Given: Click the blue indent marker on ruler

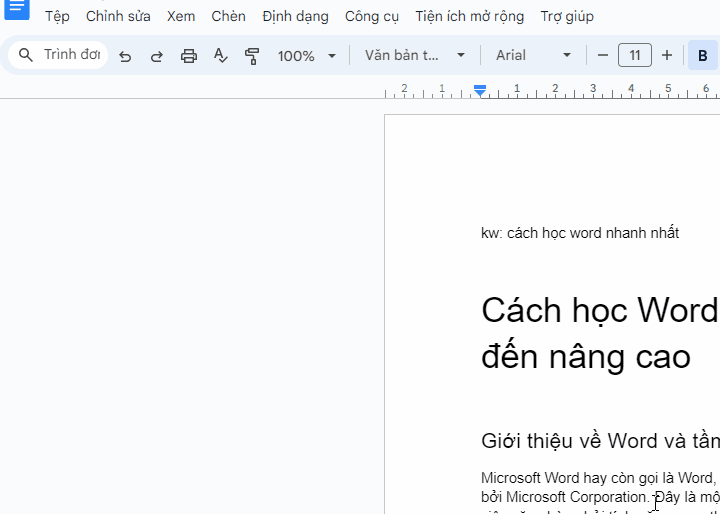Looking at the screenshot, I should (480, 90).
